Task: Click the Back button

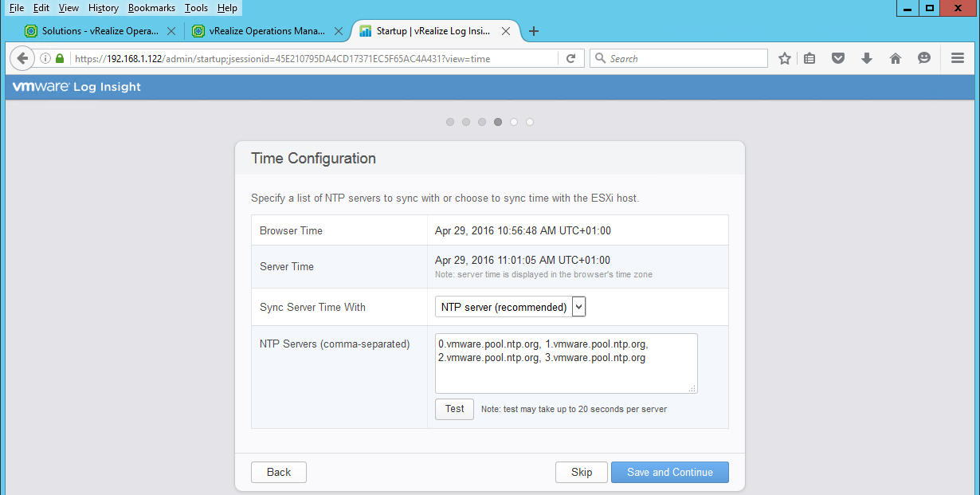Action: tap(279, 472)
